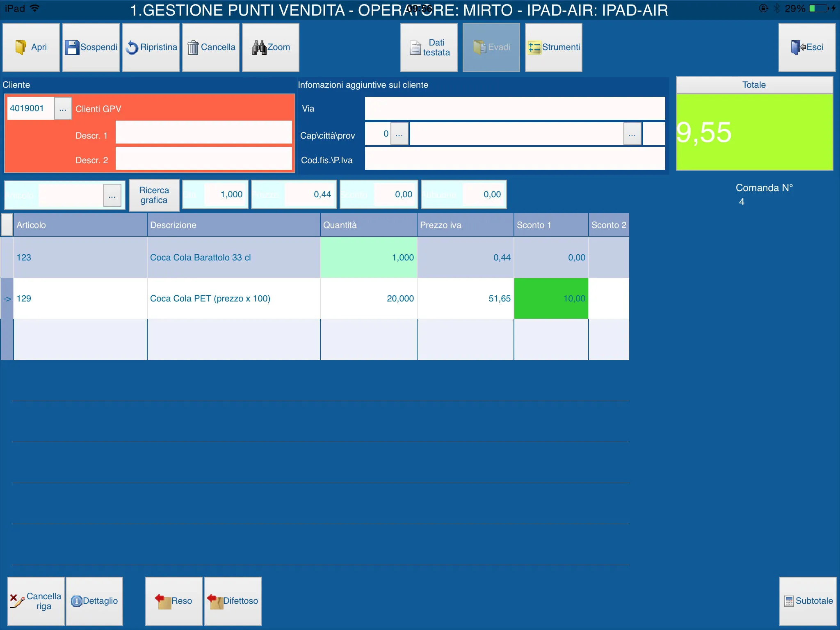Viewport: 840px width, 630px height.
Task: Click Ricerca grafica search button
Action: [x=155, y=194]
